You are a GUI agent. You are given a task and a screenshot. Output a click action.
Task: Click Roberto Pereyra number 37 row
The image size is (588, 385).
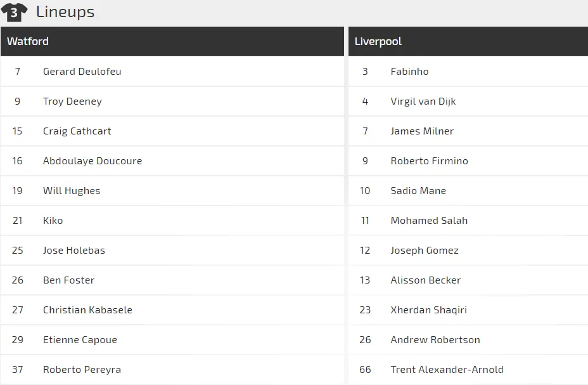pos(172,370)
